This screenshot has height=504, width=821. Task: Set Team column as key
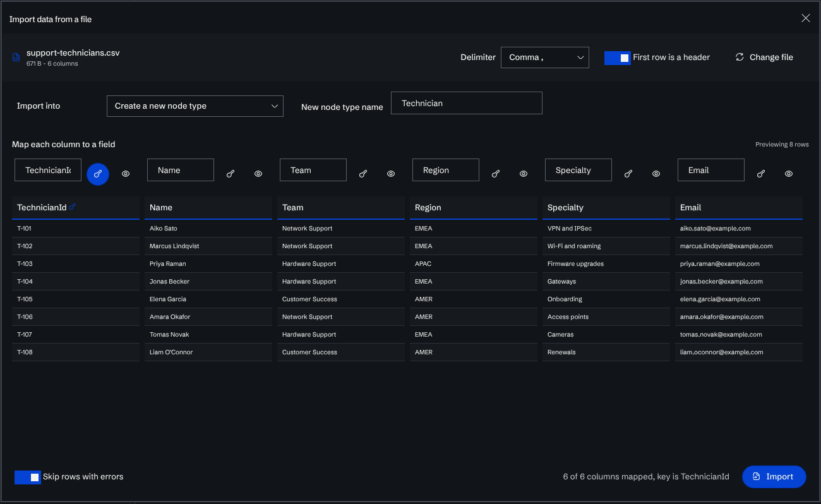click(363, 174)
